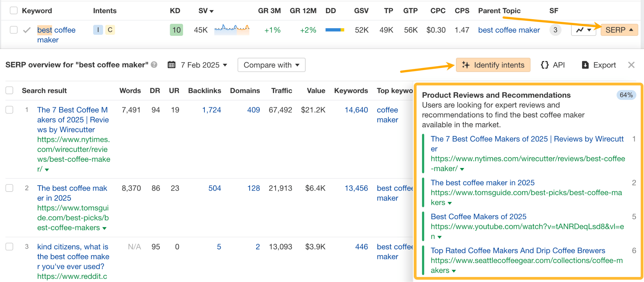Open the Compare with dropdown

[x=271, y=65]
